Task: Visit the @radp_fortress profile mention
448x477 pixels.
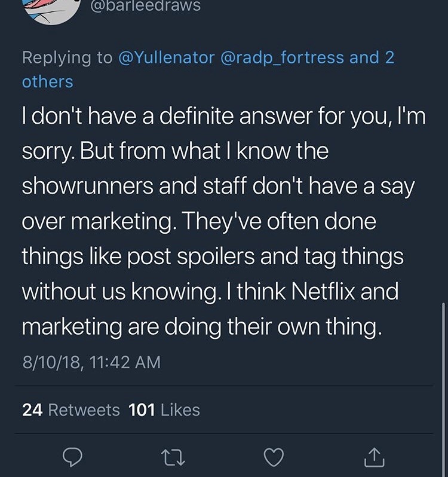Action: tap(283, 57)
